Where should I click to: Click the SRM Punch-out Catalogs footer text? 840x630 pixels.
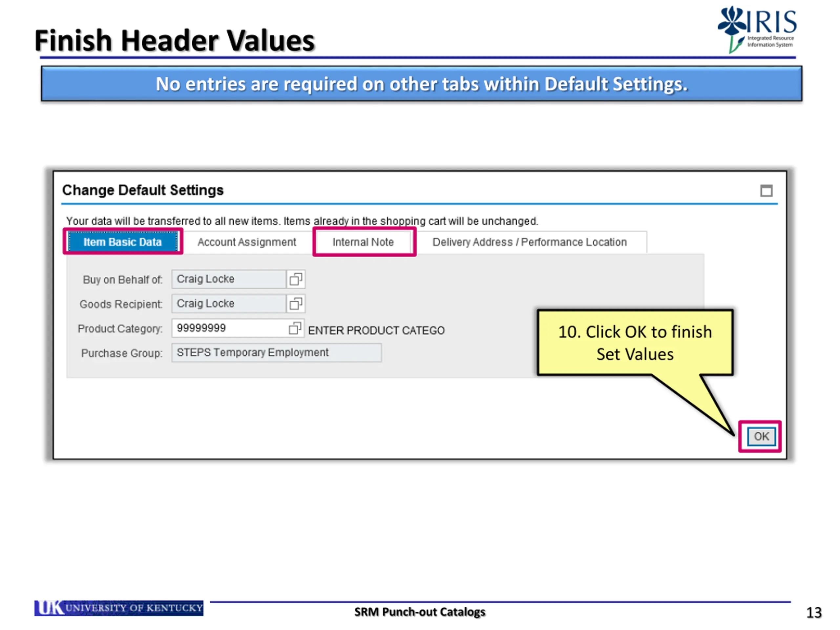[420, 612]
